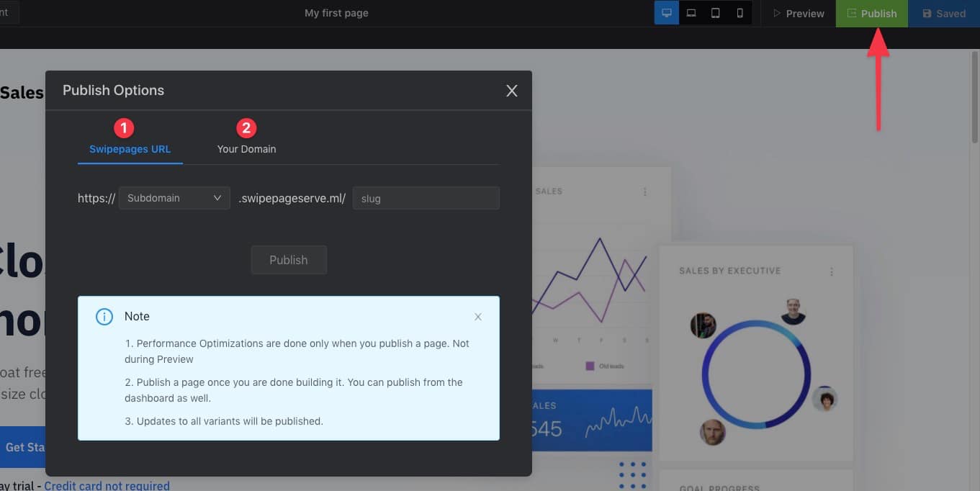Click the top avatar on donut chart
980x491 pixels.
[793, 311]
